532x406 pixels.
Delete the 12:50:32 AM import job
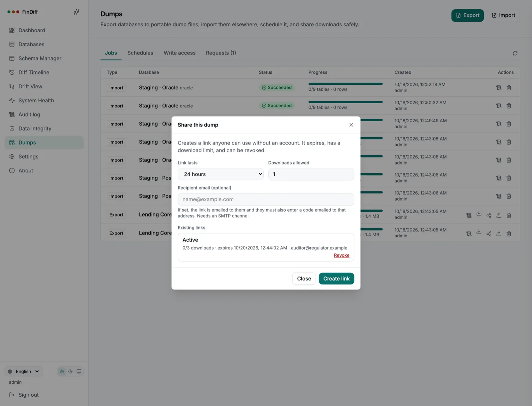tap(509, 106)
